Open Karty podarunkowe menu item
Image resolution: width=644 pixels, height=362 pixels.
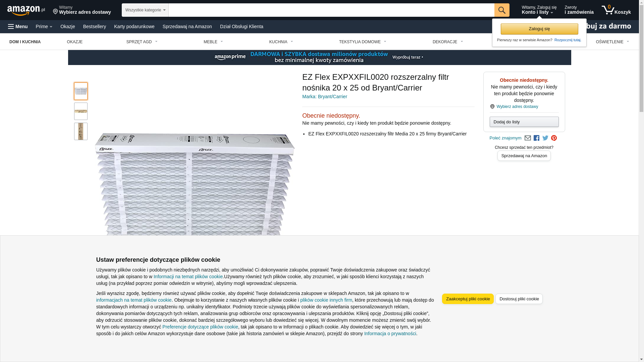pyautogui.click(x=134, y=26)
